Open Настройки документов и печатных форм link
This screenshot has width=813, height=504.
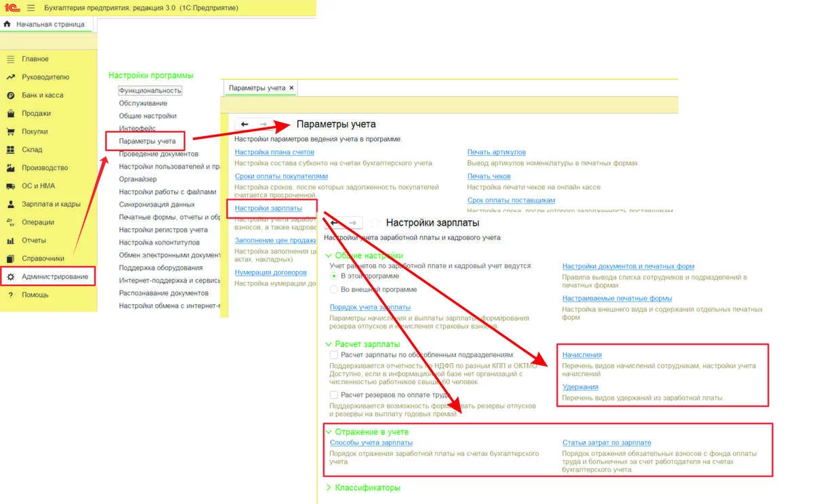coord(628,266)
